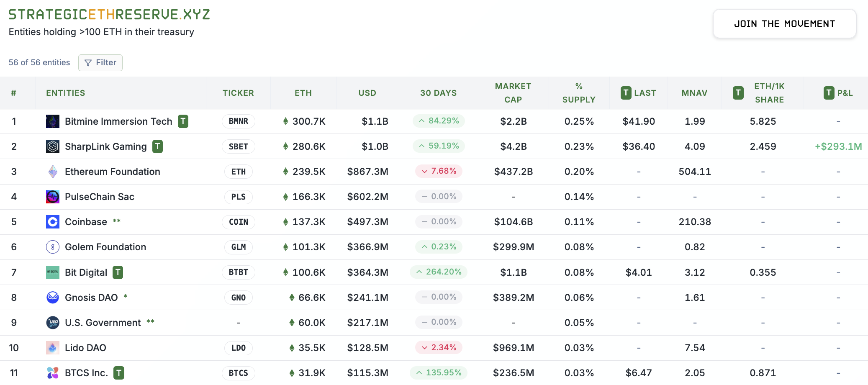Click the SharpLink Gaming logo icon
868x385 pixels.
pos(53,146)
